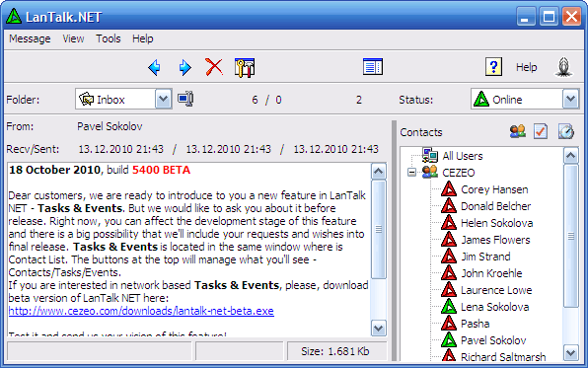Go to next message with right arrow
The height and width of the screenshot is (368, 588).
coord(184,67)
